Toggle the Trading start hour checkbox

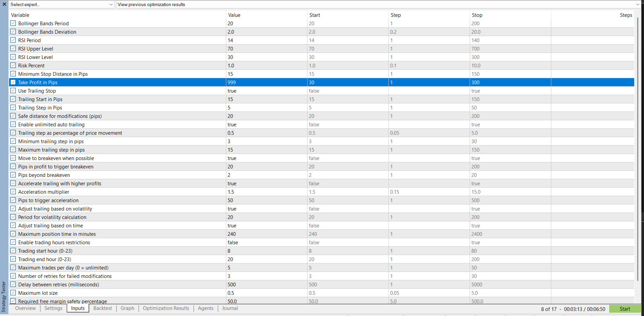pos(13,251)
